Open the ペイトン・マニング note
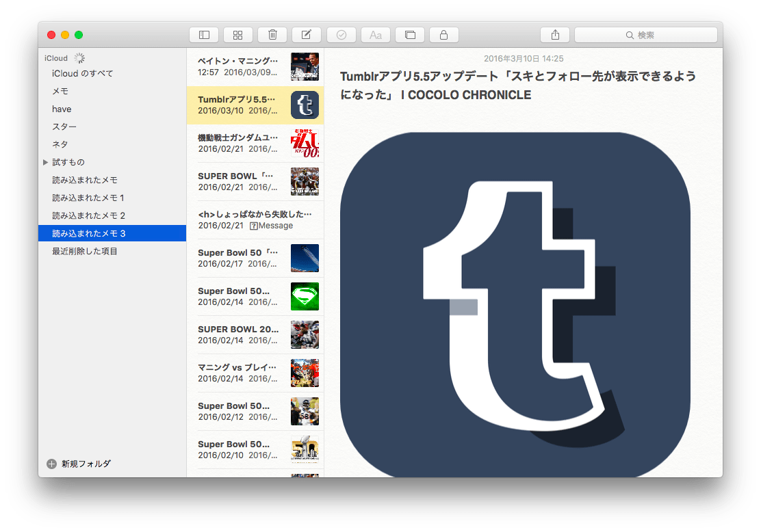 click(x=255, y=67)
